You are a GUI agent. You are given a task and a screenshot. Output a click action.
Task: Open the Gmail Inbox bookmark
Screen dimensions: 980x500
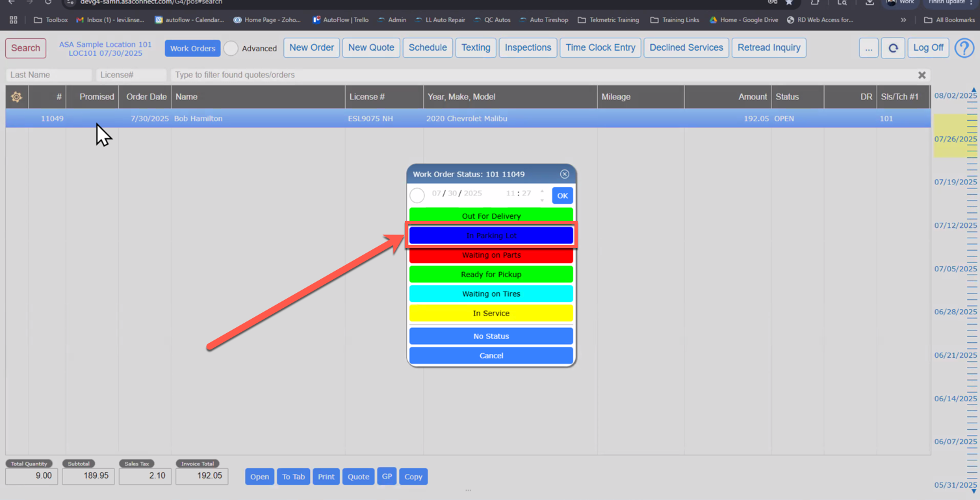[110, 20]
